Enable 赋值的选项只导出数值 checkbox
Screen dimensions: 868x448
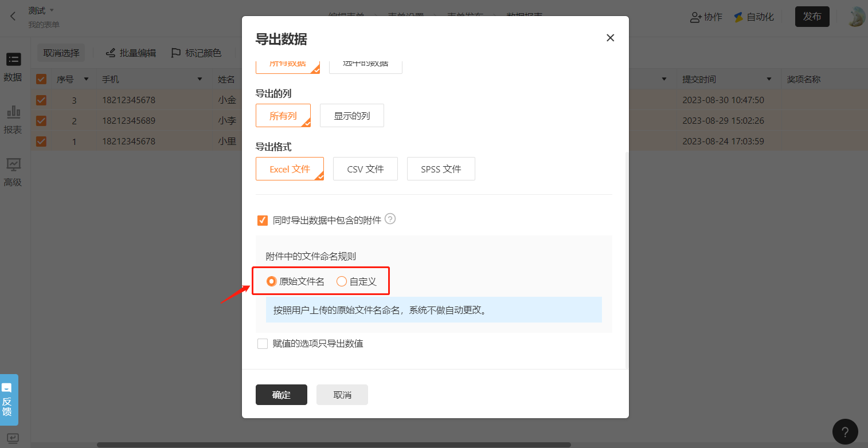click(x=263, y=344)
